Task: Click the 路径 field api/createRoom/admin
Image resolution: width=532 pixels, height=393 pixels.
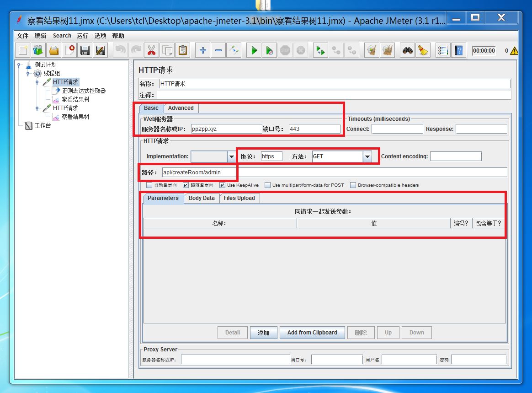Action: click(x=335, y=172)
